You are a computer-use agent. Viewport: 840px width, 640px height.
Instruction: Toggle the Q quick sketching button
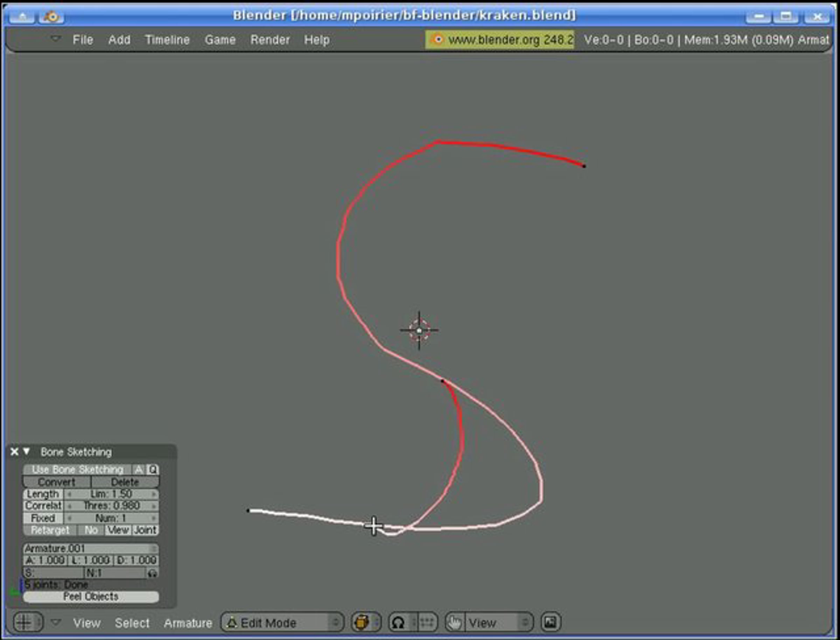coord(153,469)
